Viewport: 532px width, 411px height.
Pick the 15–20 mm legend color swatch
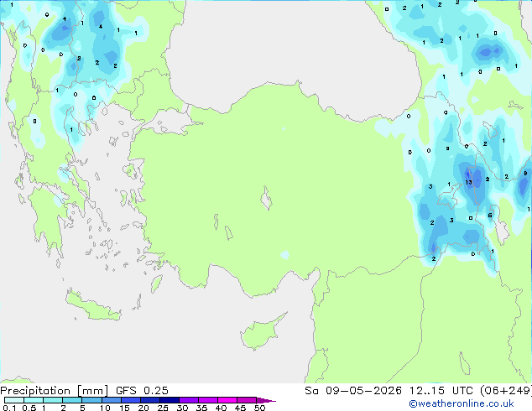[131, 400]
